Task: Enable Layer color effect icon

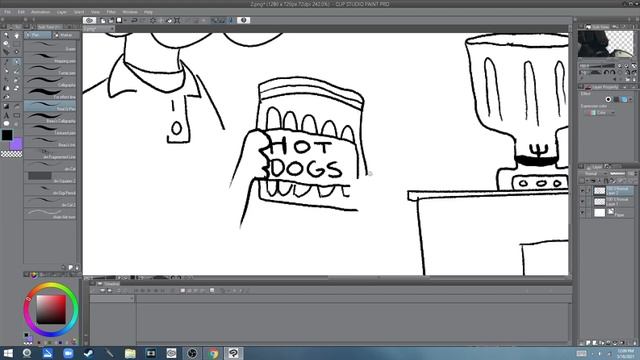Action: coord(624,99)
